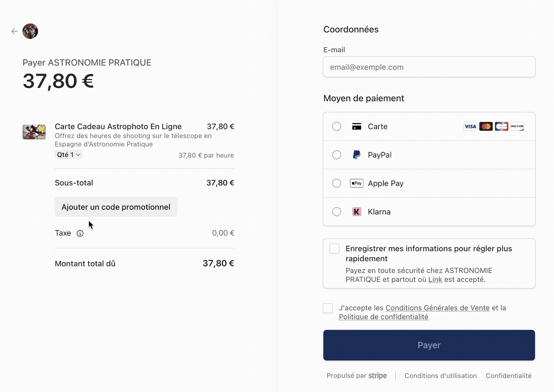Click Ajouter un code promotionnel button
Screen dimensions: 554x392
(x=116, y=207)
